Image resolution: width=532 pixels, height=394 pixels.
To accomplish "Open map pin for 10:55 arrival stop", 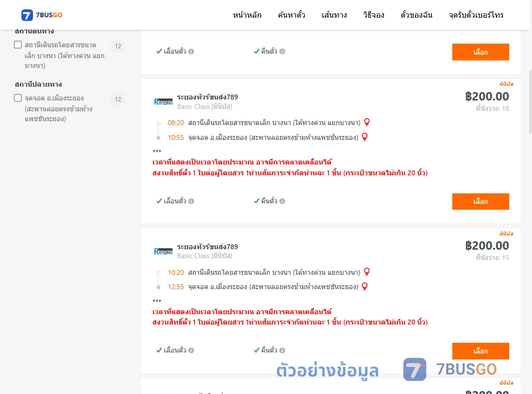I will [x=365, y=137].
